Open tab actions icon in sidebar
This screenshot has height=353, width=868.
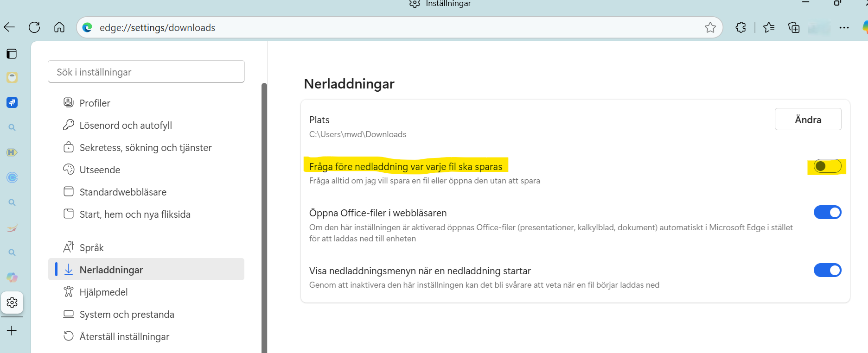[12, 54]
